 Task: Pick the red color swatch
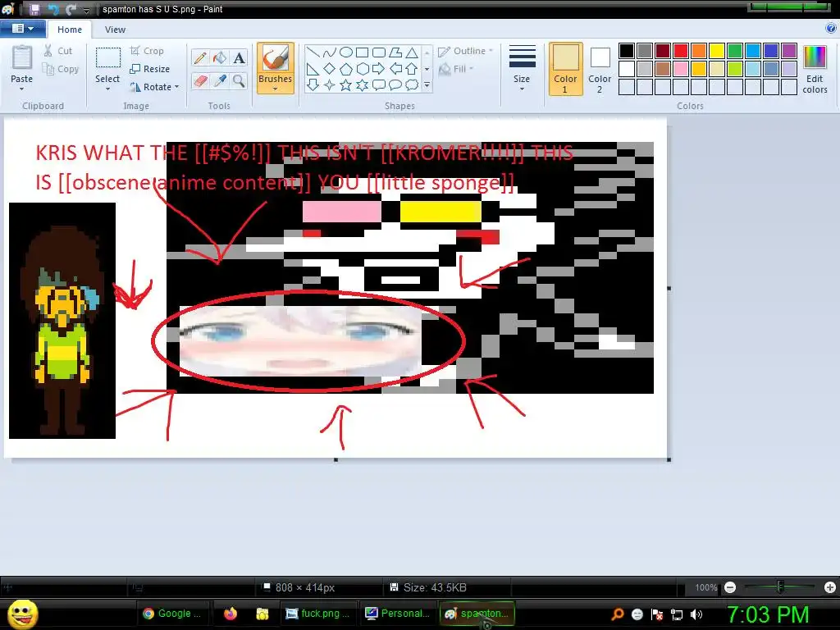[x=681, y=51]
